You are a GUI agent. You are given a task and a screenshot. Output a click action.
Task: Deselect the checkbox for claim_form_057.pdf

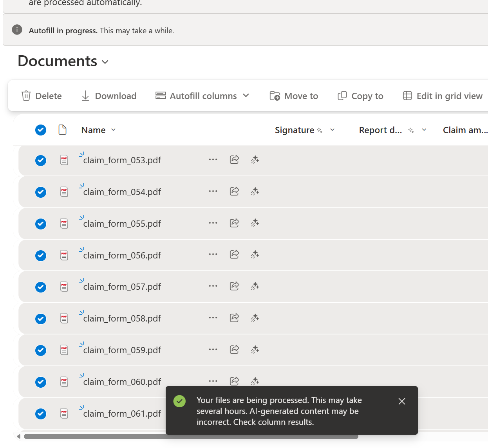(x=41, y=287)
